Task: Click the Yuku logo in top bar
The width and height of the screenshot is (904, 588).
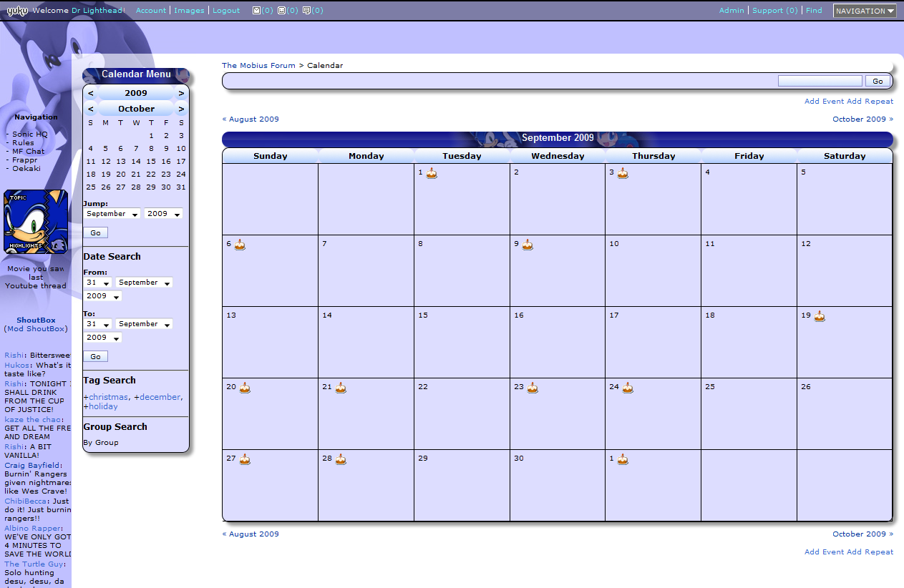Action: click(17, 11)
